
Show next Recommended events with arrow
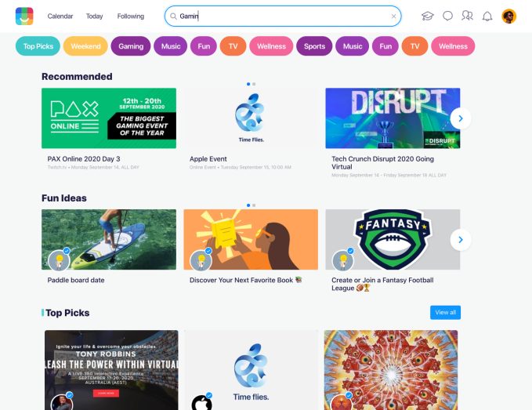pyautogui.click(x=461, y=118)
